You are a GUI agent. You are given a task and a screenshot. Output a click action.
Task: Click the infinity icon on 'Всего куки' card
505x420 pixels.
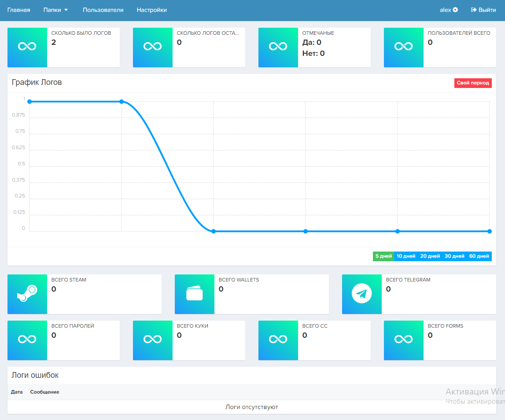click(x=153, y=339)
